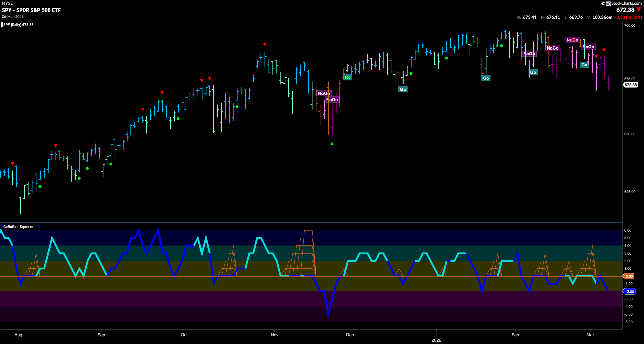644x344 pixels.
Task: Click the NoGo label in early February
Action: click(x=529, y=54)
